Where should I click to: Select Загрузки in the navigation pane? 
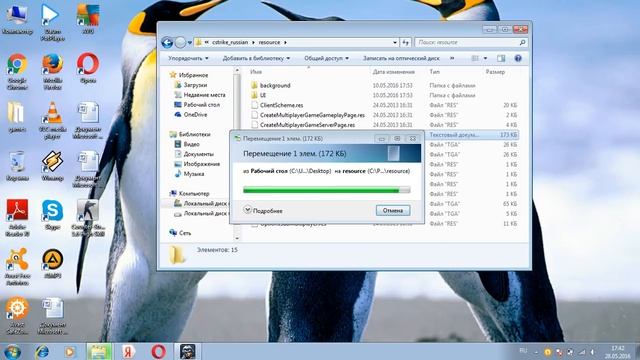coord(191,85)
